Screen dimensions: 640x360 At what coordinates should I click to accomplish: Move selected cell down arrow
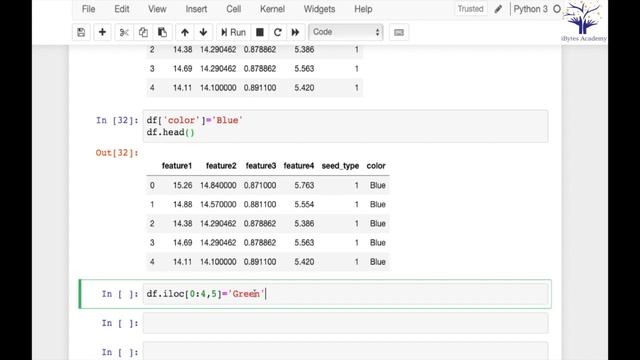pos(203,32)
